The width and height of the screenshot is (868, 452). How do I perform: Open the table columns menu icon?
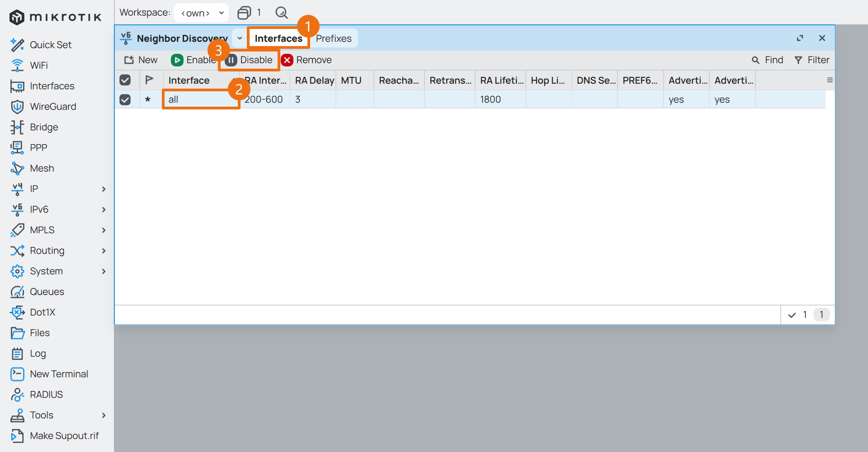pos(830,80)
